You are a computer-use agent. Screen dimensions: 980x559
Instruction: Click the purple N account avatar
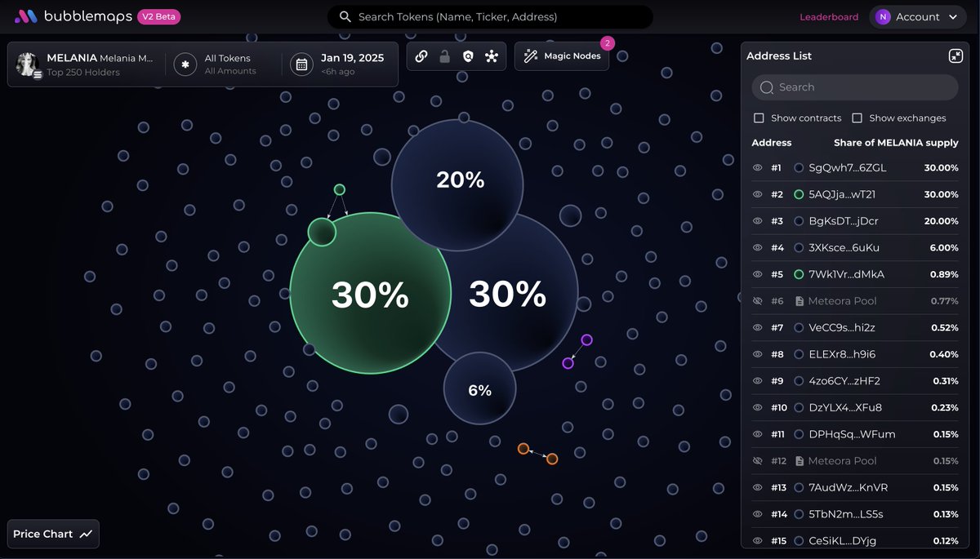883,17
